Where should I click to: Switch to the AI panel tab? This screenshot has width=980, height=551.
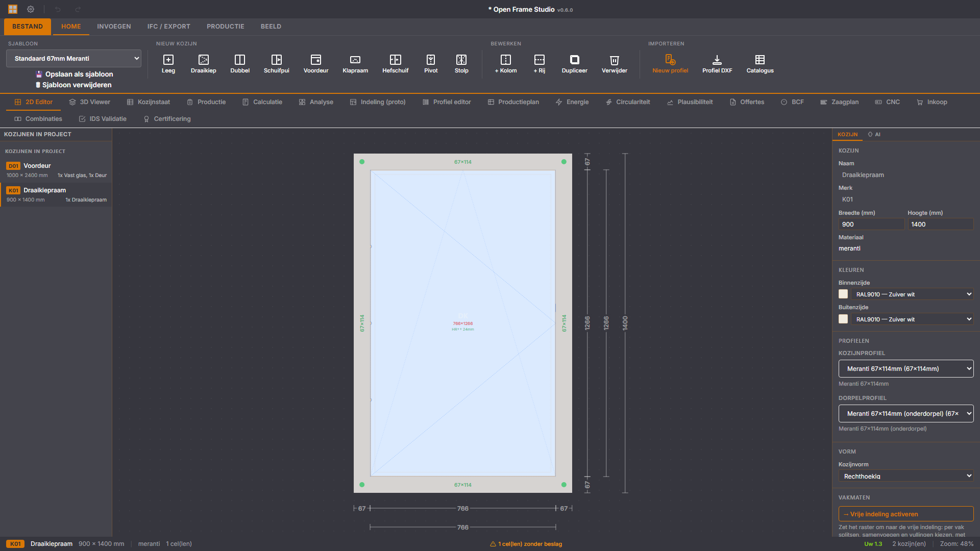click(x=874, y=135)
